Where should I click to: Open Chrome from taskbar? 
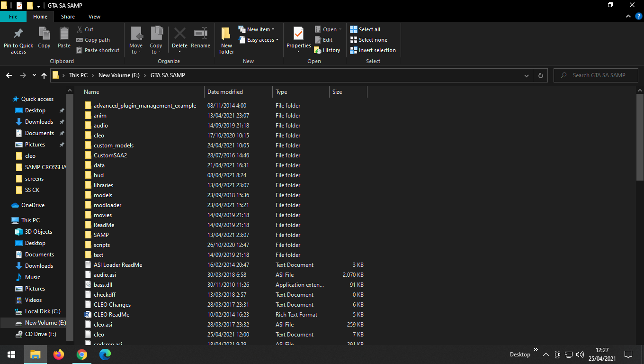click(x=82, y=354)
